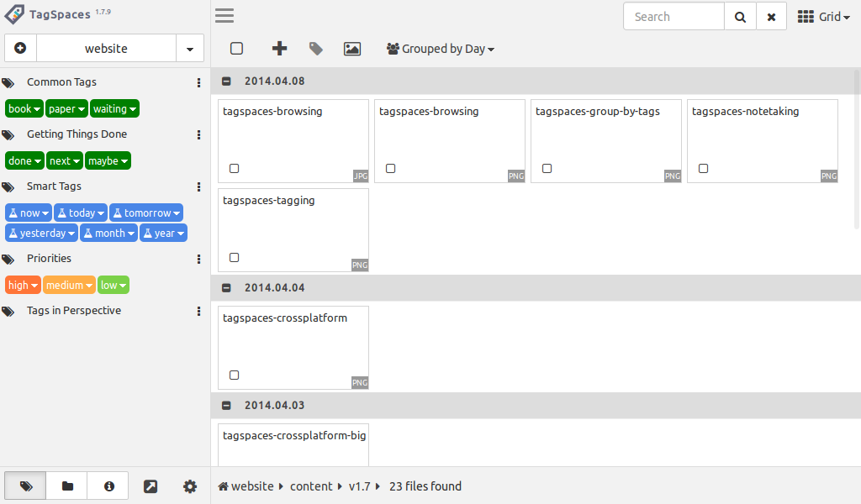This screenshot has width=861, height=504.
Task: Click the magnifier search button
Action: tap(740, 17)
